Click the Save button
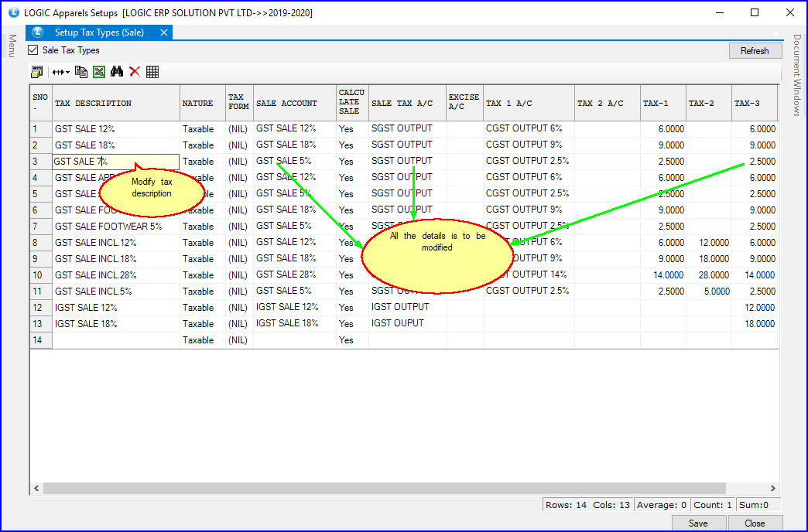808x532 pixels. tap(698, 523)
